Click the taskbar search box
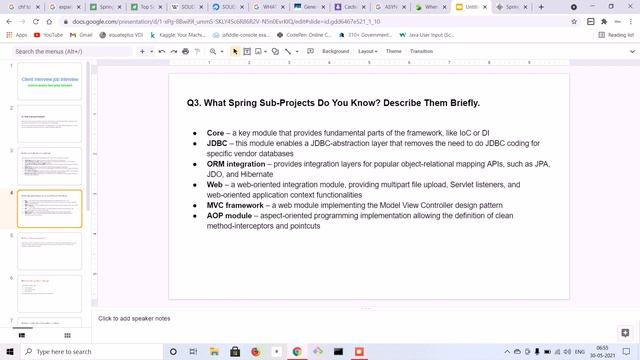 pyautogui.click(x=92, y=351)
